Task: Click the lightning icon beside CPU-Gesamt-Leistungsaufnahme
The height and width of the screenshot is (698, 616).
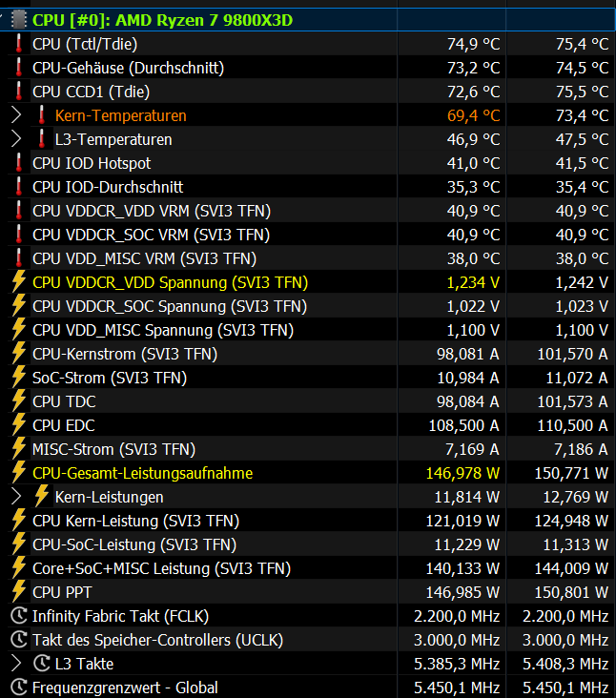Action: [18, 473]
